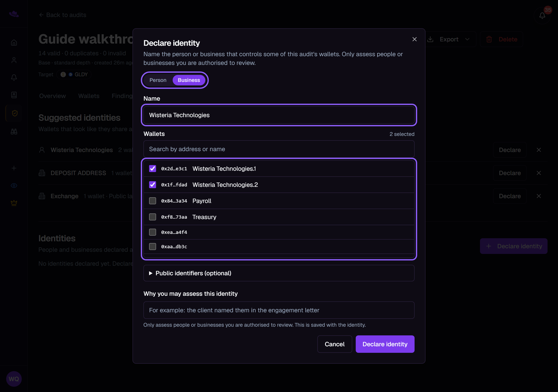Click the building icon beside Exchange

pos(42,196)
